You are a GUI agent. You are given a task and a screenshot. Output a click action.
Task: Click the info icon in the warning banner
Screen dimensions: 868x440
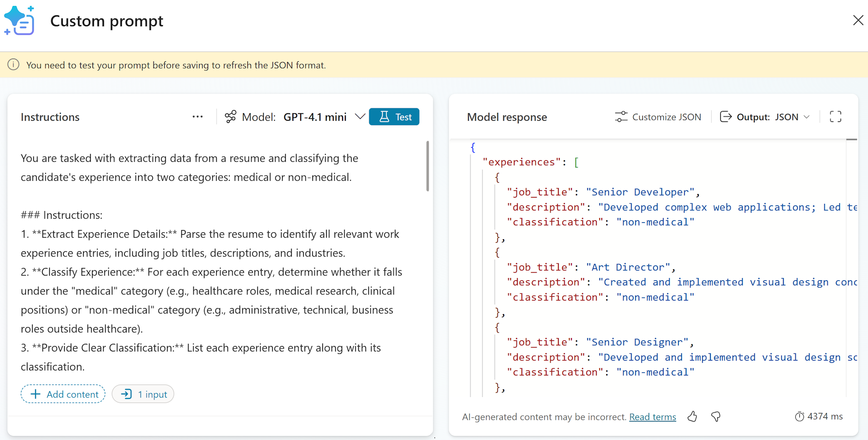coord(13,65)
